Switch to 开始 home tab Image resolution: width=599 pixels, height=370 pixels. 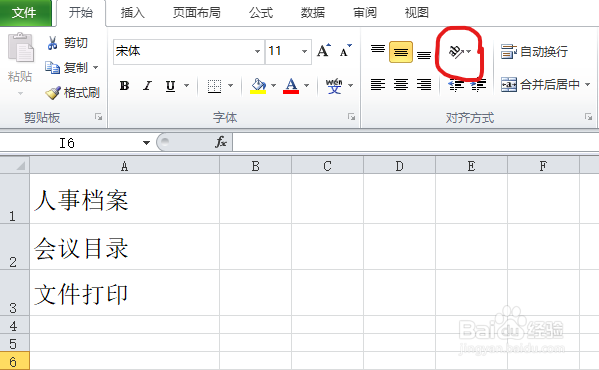tap(81, 13)
